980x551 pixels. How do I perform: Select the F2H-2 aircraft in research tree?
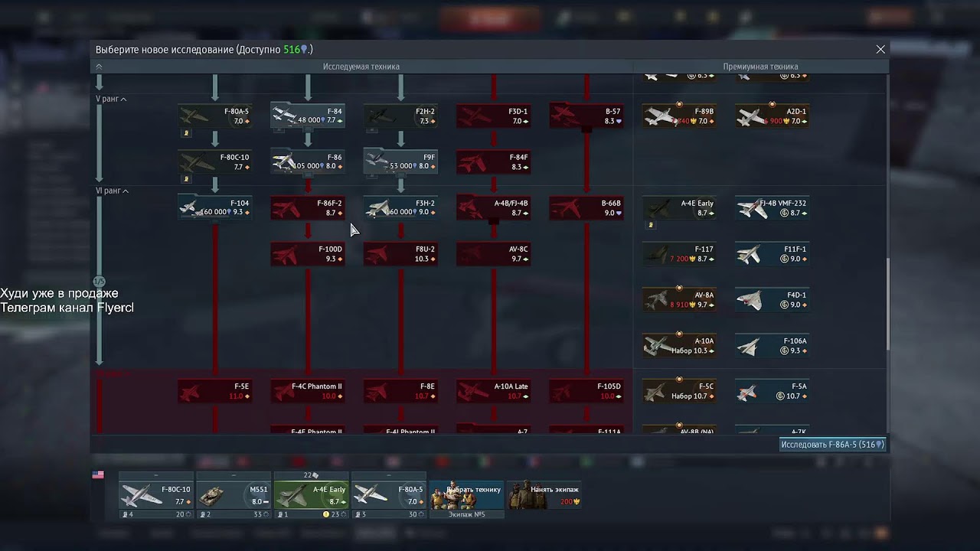400,116
